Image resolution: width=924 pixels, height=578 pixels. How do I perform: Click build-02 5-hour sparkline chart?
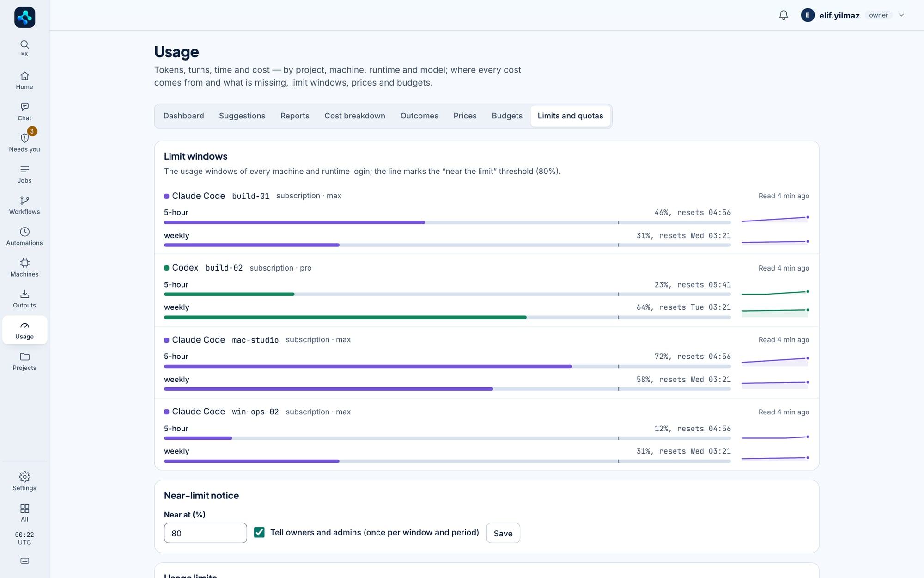[x=775, y=293]
